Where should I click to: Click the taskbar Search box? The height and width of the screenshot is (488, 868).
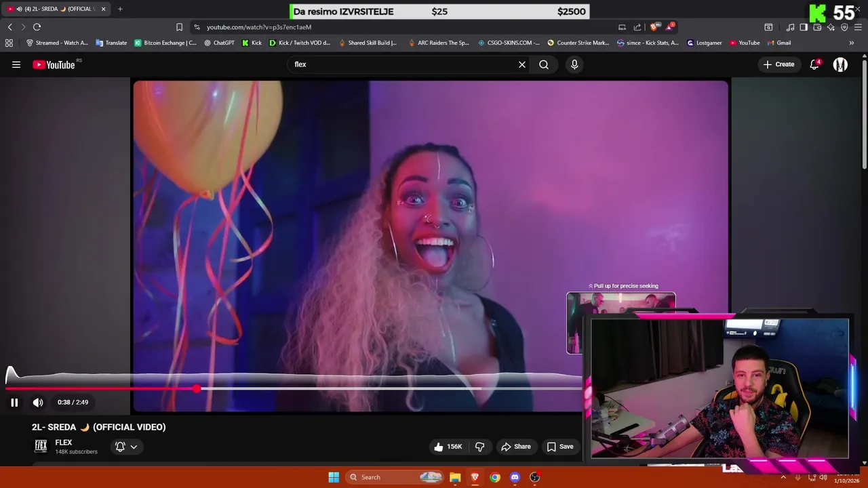coord(395,477)
